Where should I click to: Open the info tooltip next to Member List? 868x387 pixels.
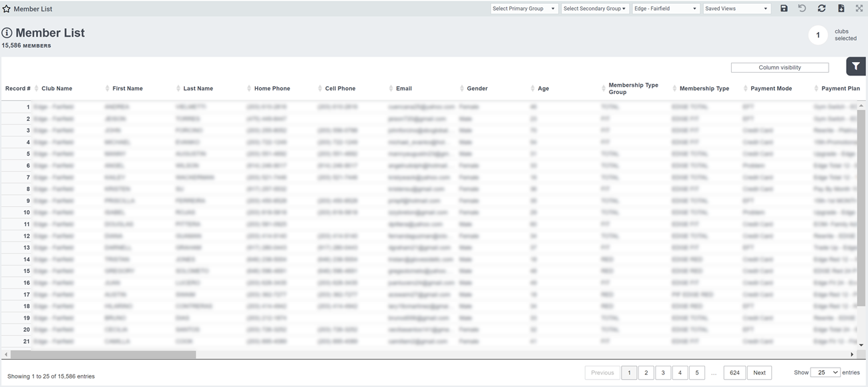[7, 31]
